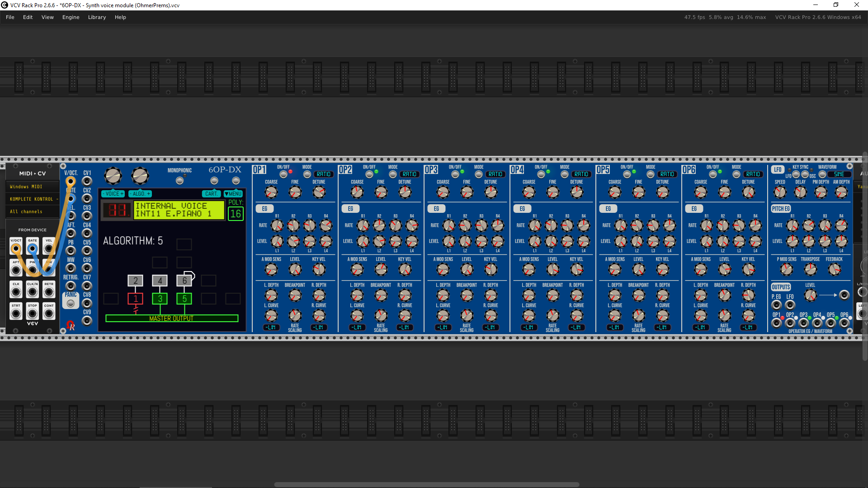Open the Engine menu

click(x=71, y=17)
